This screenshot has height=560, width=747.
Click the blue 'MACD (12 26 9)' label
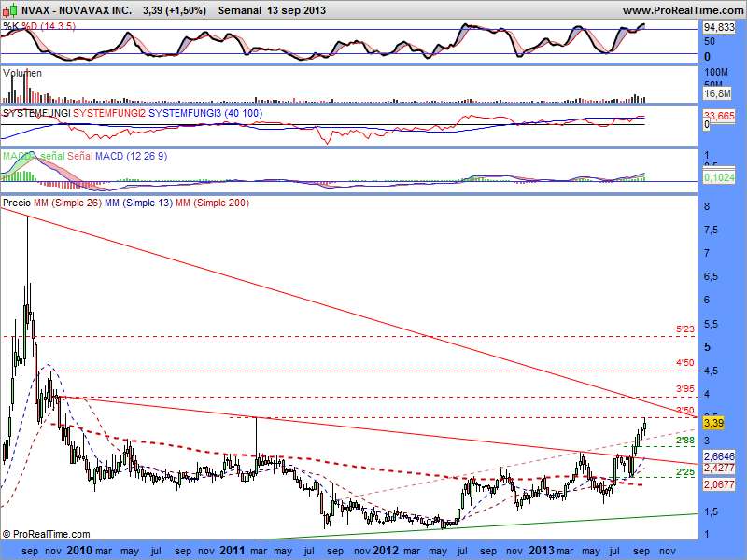(x=131, y=156)
